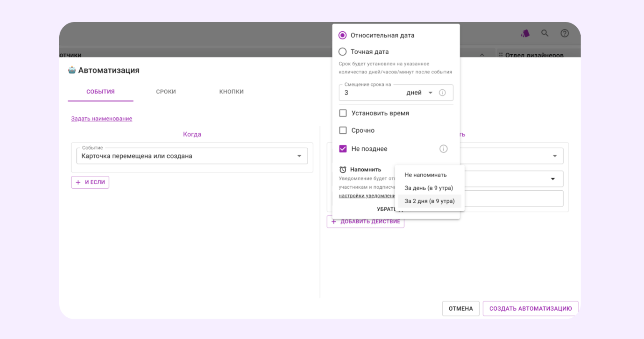The image size is (644, 339).
Task: Open the search magnifier icon
Action: pos(545,33)
